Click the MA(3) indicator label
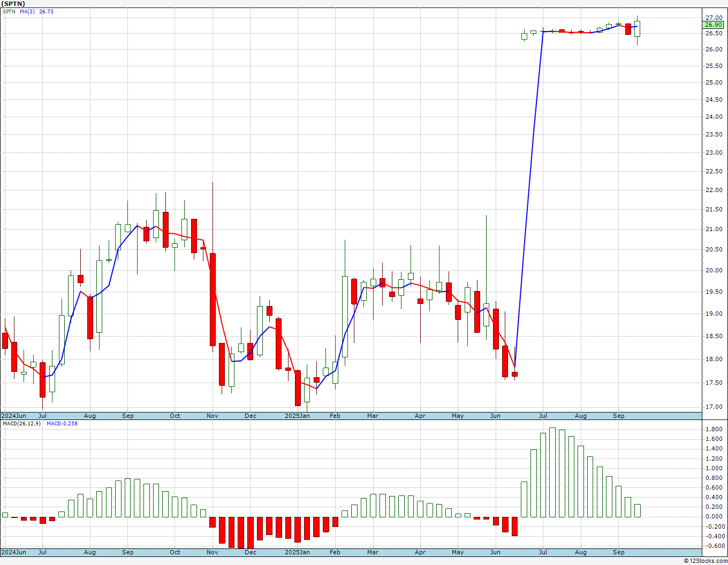This screenshot has width=728, height=565. (27, 11)
